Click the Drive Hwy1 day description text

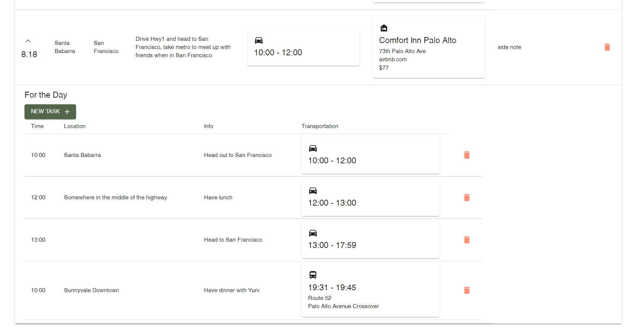(183, 47)
